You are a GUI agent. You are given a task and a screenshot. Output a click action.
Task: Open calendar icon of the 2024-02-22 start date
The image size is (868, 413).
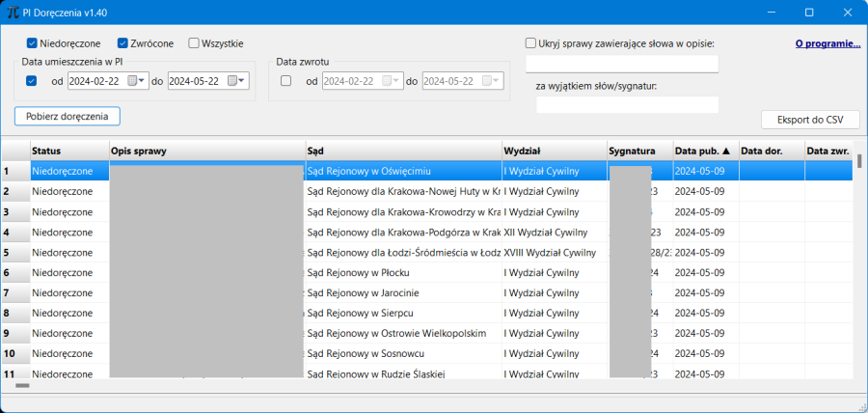(x=132, y=81)
